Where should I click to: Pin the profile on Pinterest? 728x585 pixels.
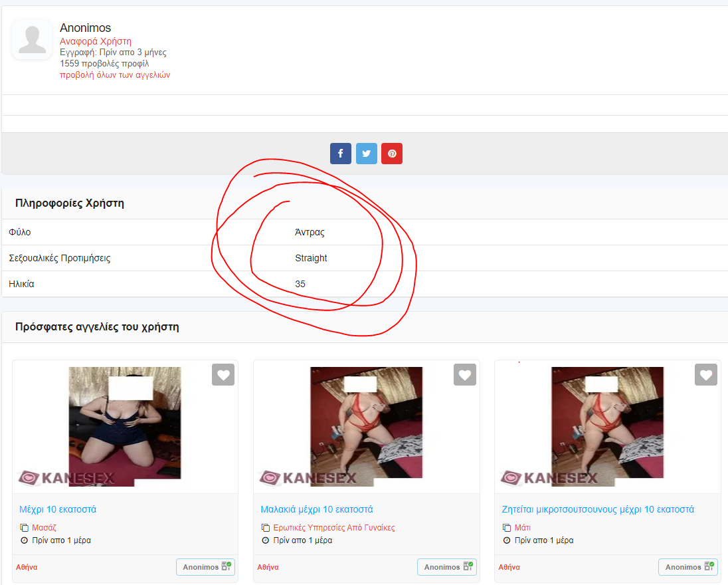tap(392, 154)
